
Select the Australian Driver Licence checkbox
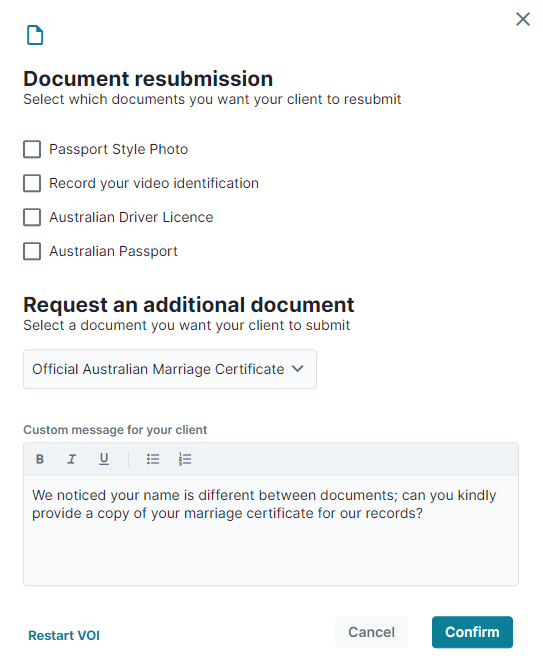[32, 218]
